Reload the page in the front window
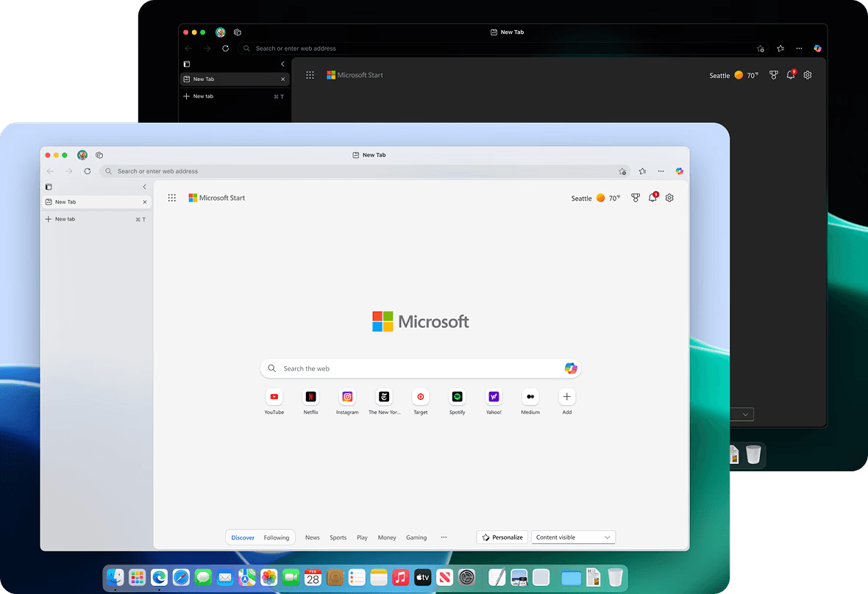868x594 pixels. point(88,171)
